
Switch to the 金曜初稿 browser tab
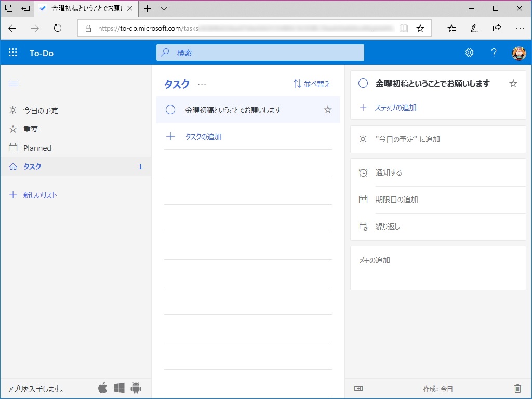[x=83, y=8]
